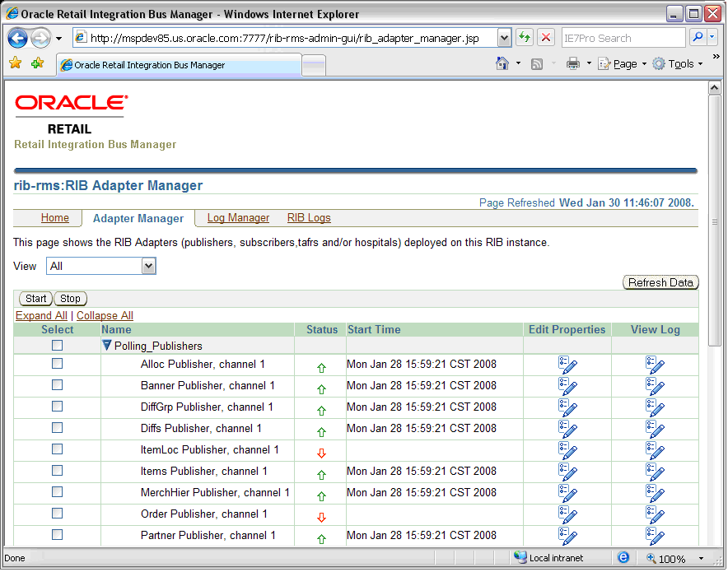728x572 pixels.
Task: Open the Favorites star icon
Action: coord(16,63)
